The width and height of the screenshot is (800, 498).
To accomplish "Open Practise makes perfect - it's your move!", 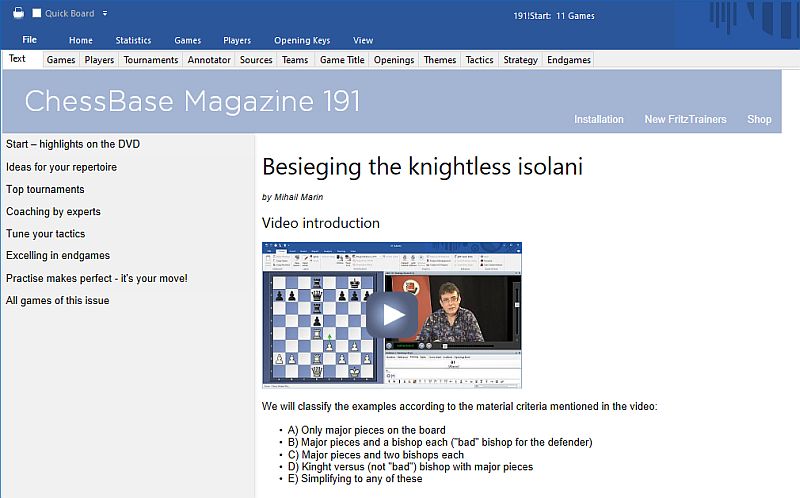I will coord(96,279).
